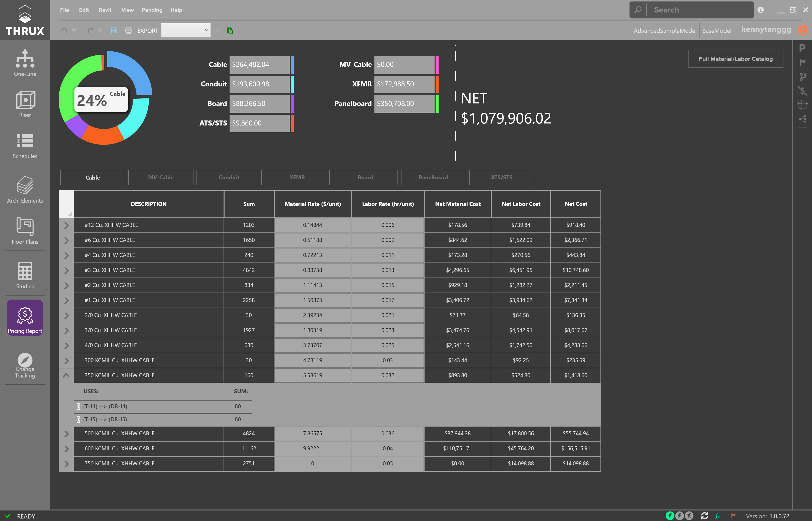Save with the floppy disk icon
Image resolution: width=812 pixels, height=521 pixels.
coord(114,31)
